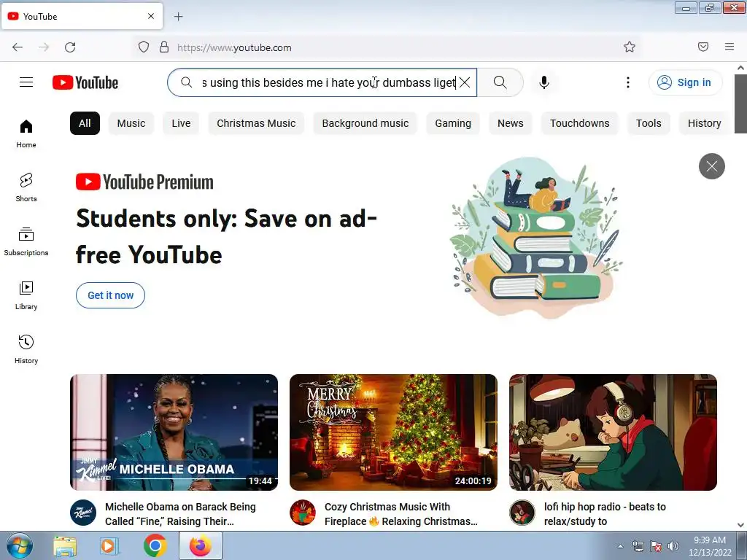
Task: Open Windows Media Player taskbar icon
Action: click(x=109, y=545)
